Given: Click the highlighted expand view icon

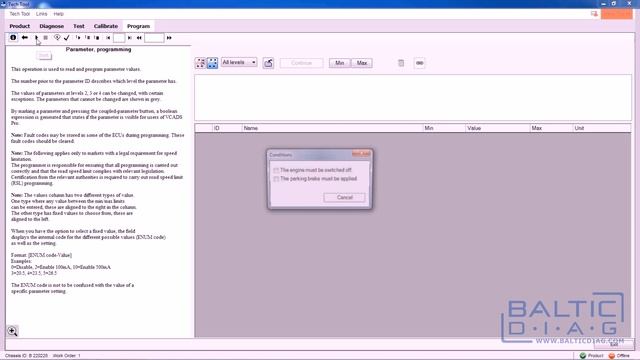Looking at the screenshot, I should [213, 63].
